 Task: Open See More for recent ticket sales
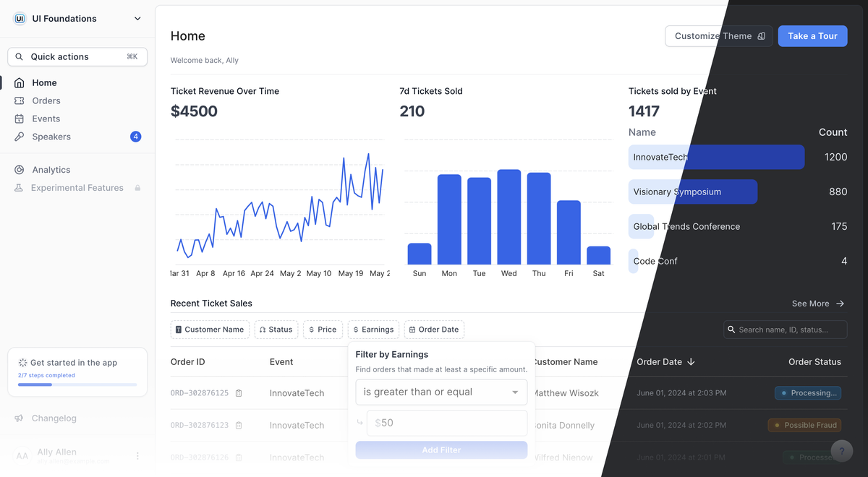click(x=817, y=304)
